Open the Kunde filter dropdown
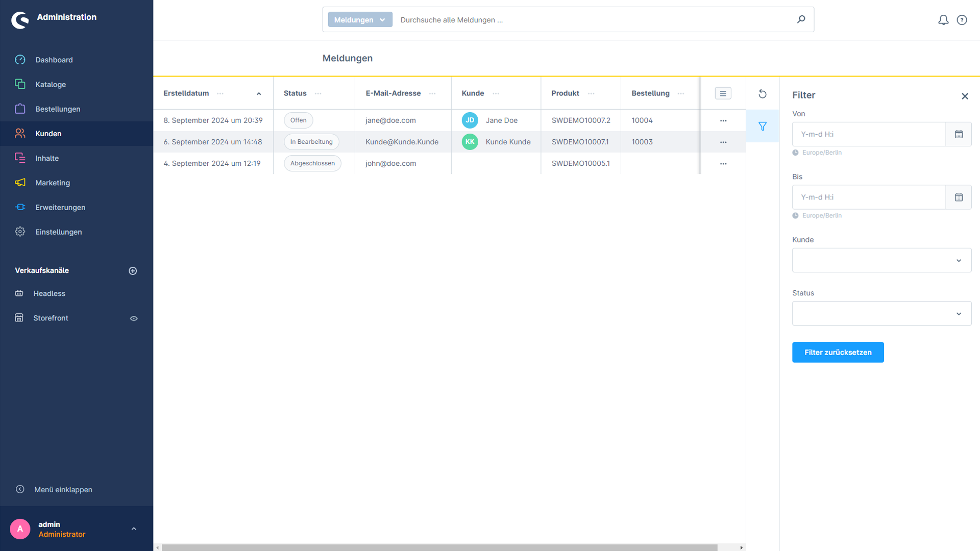 (881, 260)
